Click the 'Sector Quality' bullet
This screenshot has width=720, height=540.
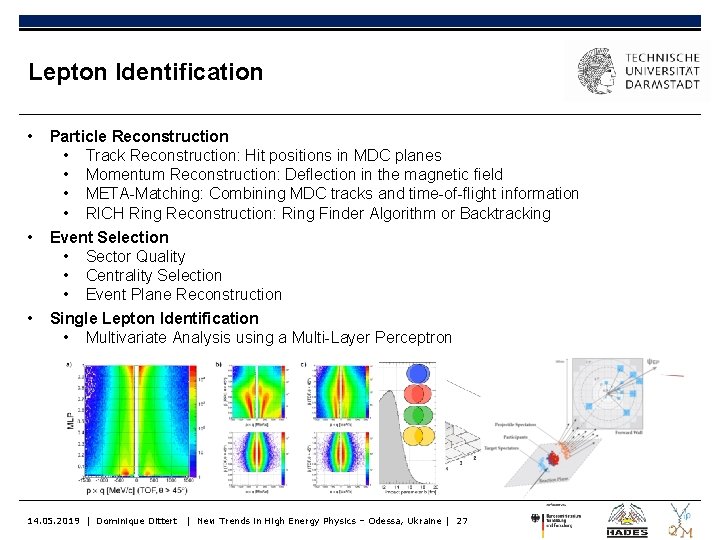tap(135, 257)
